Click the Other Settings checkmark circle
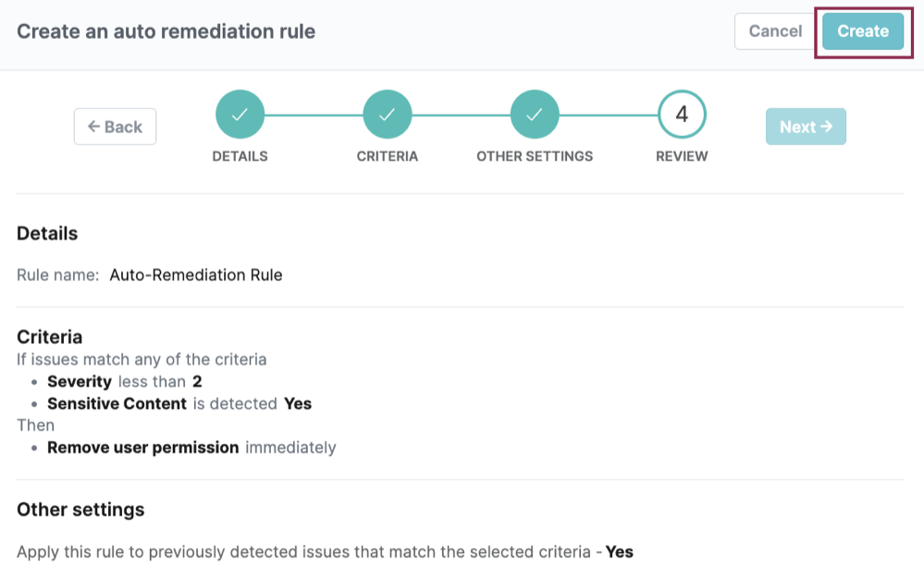The image size is (924, 578). [534, 114]
